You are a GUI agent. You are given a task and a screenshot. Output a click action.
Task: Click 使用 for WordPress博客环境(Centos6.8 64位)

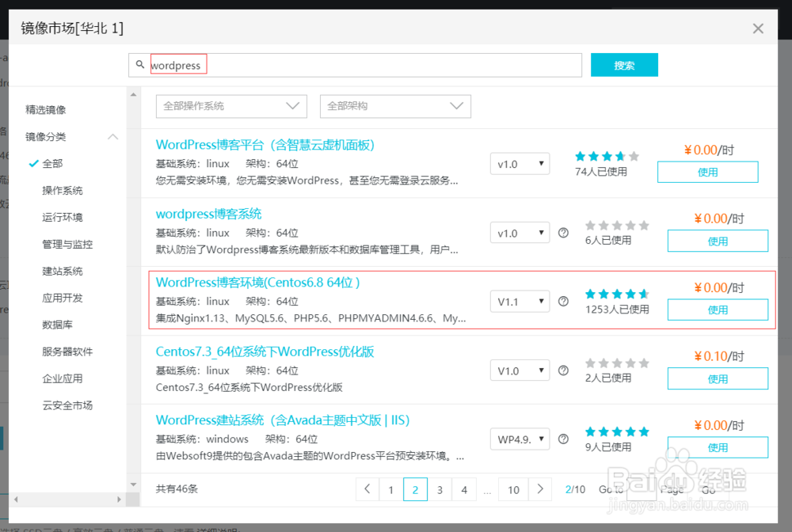pos(718,310)
